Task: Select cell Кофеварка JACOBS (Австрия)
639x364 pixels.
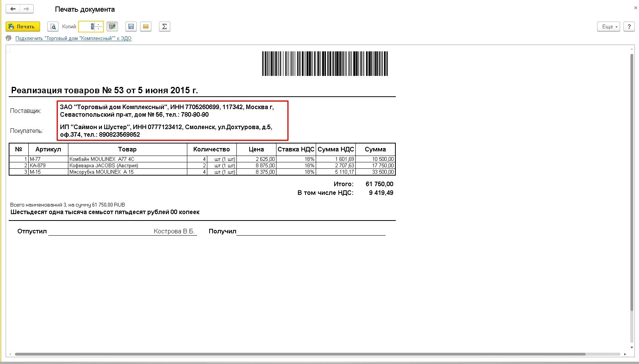Action: pos(127,165)
